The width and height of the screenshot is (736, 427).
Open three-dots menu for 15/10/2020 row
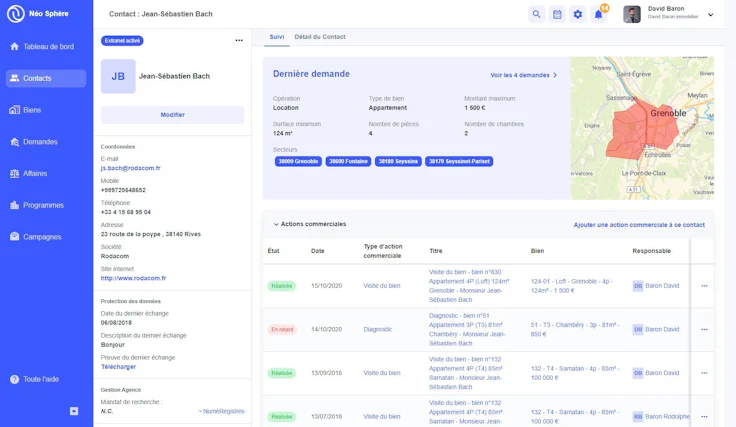[x=704, y=286]
